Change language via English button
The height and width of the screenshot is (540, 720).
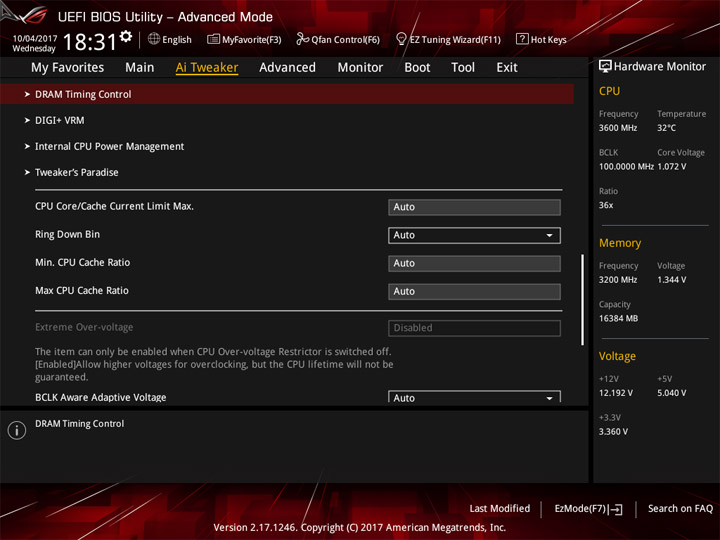(170, 39)
